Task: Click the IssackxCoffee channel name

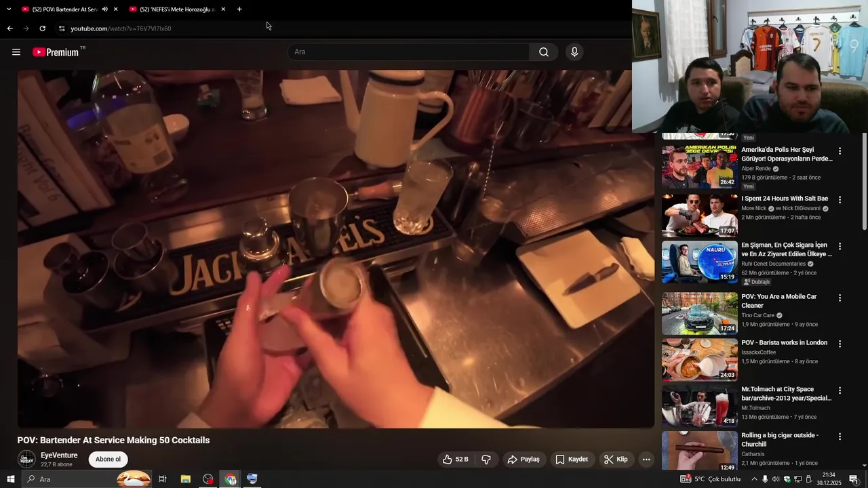Action: coord(758,352)
